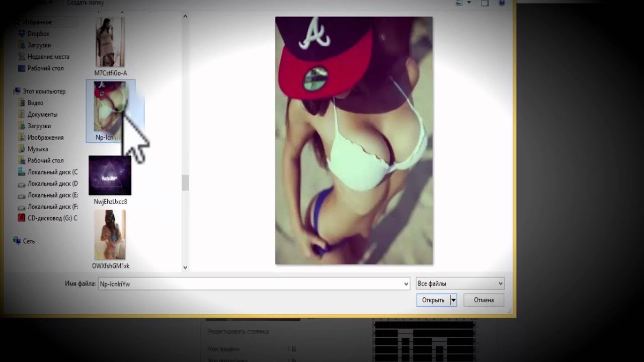Click the large image preview pane

(354, 141)
